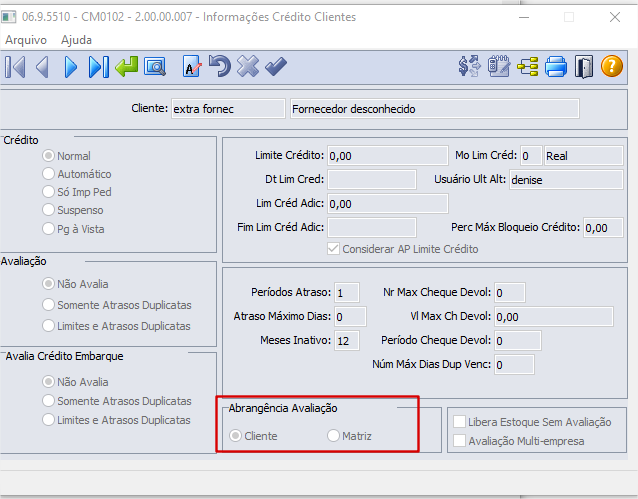The image size is (638, 499).
Task: Select Não Avalia under Avalia Crédito Embarque
Action: pos(75,382)
